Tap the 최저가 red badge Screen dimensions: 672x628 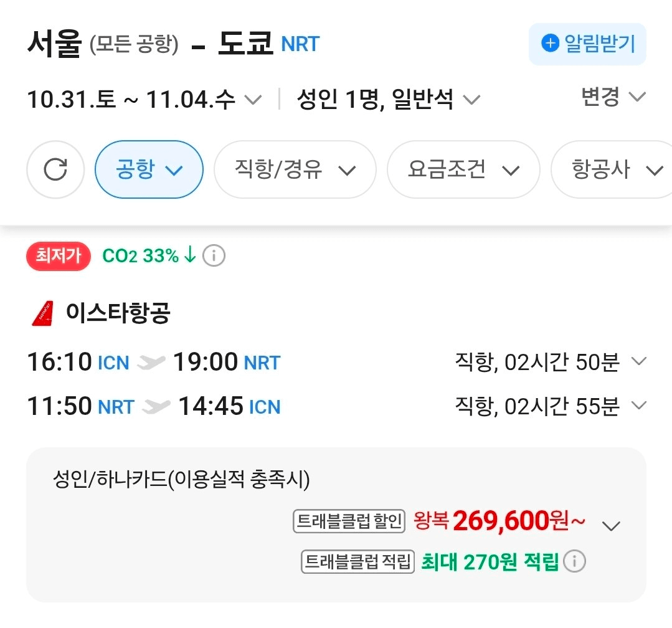click(x=59, y=256)
